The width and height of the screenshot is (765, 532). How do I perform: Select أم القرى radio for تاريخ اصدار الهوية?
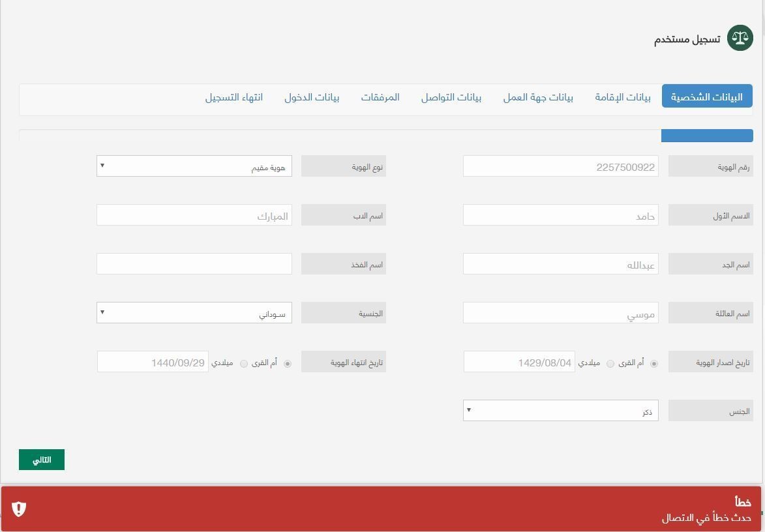coord(653,363)
